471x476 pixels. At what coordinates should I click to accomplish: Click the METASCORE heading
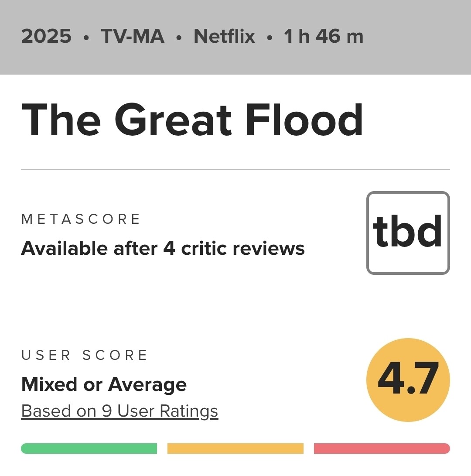(x=81, y=219)
